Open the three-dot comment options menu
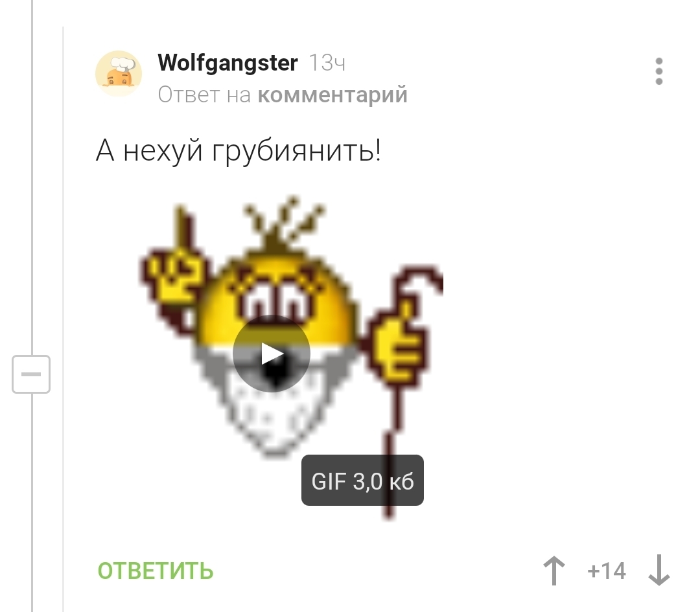 (x=659, y=71)
